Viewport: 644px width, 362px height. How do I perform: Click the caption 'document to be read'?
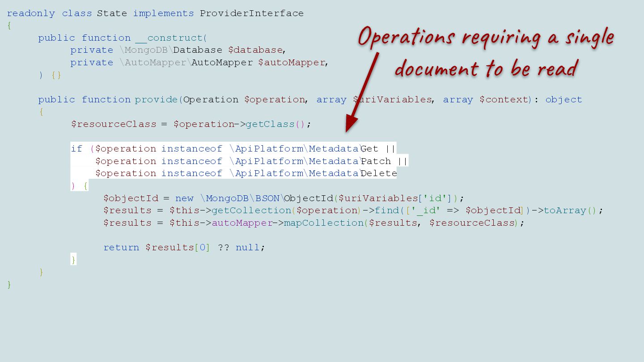coord(486,68)
